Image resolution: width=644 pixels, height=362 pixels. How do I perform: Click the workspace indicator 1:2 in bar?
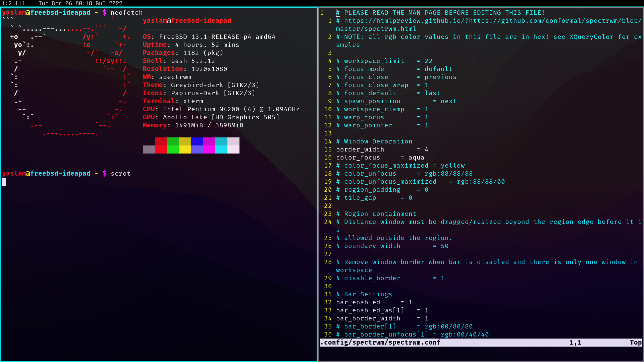click(x=7, y=3)
